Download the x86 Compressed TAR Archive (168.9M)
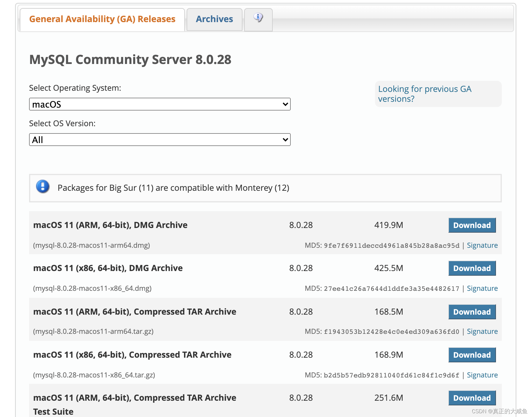The height and width of the screenshot is (417, 532). coord(472,355)
